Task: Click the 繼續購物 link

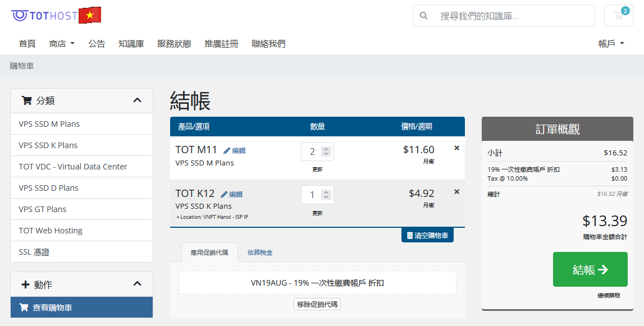Action: click(x=609, y=295)
